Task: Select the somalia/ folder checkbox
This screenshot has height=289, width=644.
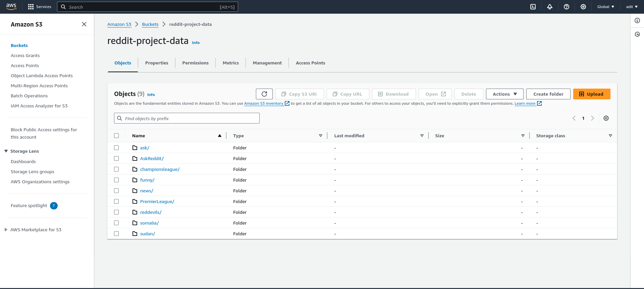Action: [x=116, y=223]
